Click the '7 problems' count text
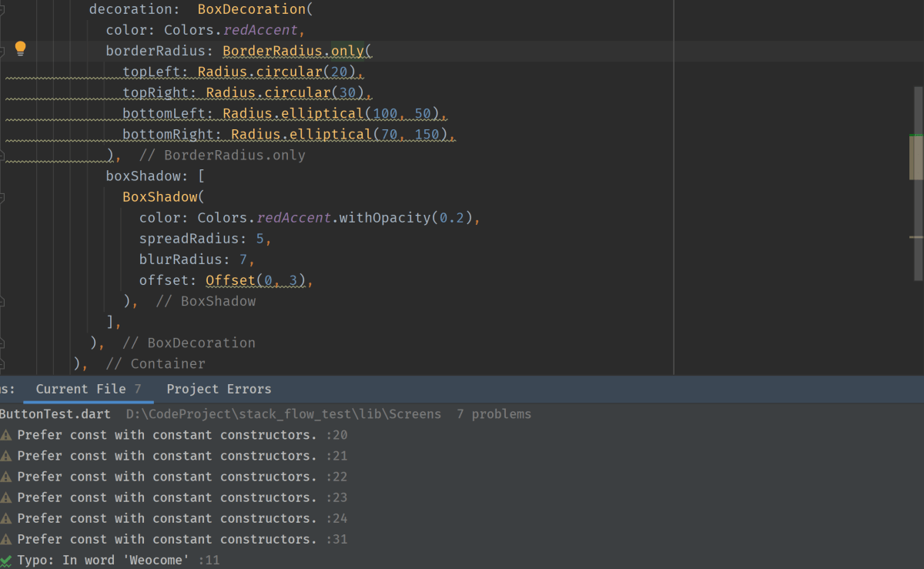Screen dimensions: 924x569 pos(494,414)
